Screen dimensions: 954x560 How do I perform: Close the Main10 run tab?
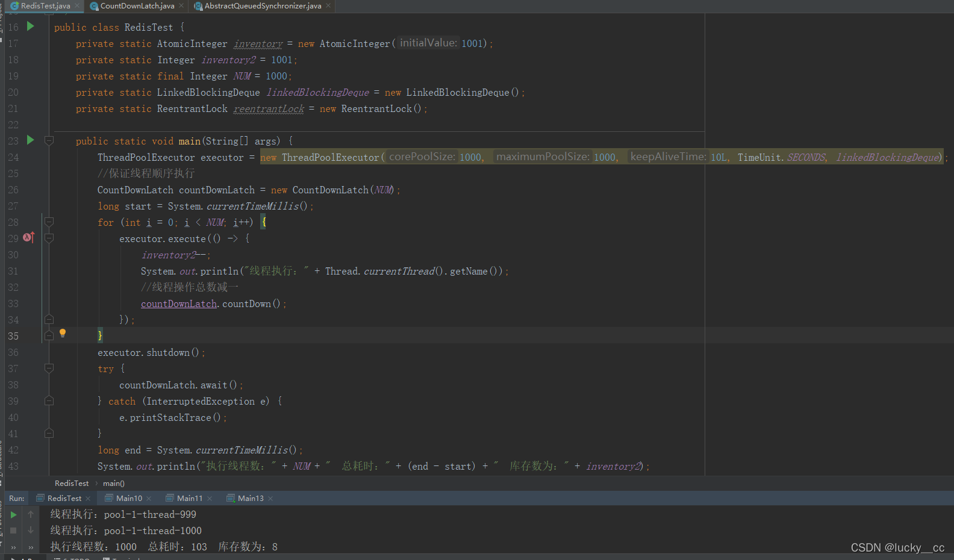tap(149, 499)
